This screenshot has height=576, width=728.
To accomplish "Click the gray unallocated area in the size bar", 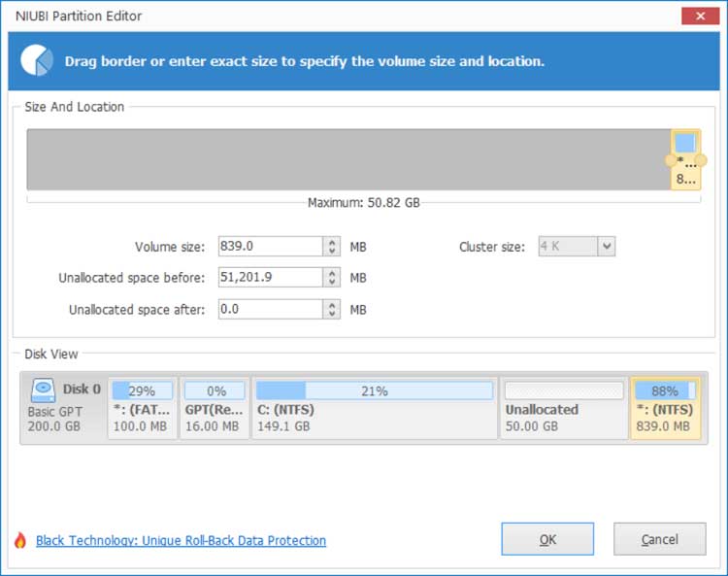I will pos(348,160).
